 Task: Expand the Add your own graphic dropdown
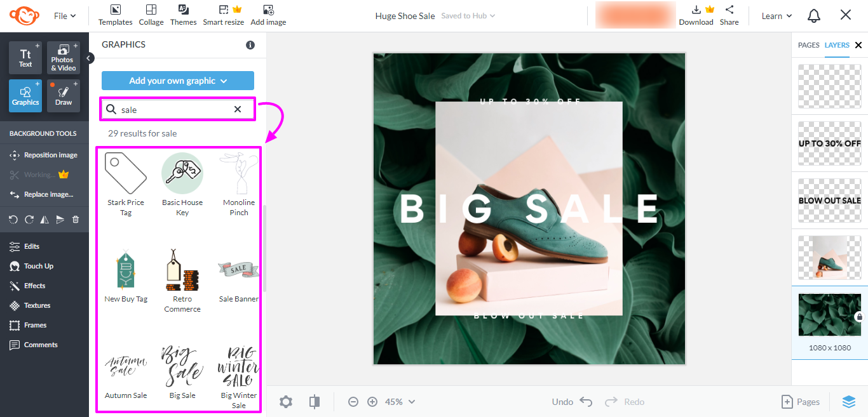177,81
